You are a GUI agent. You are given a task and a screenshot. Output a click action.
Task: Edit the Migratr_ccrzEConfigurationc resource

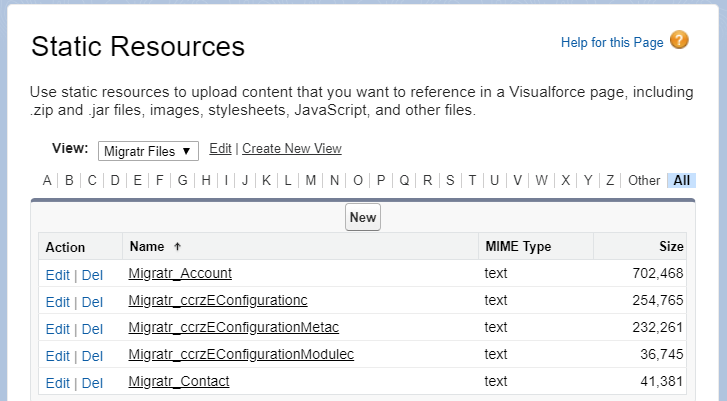point(57,302)
